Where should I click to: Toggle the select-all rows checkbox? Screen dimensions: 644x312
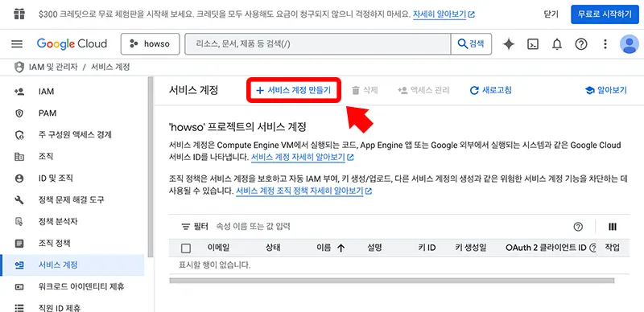pos(186,248)
